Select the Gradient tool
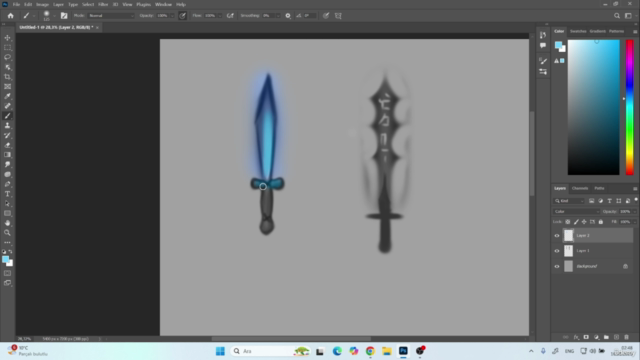The height and width of the screenshot is (360, 640). click(x=7, y=155)
